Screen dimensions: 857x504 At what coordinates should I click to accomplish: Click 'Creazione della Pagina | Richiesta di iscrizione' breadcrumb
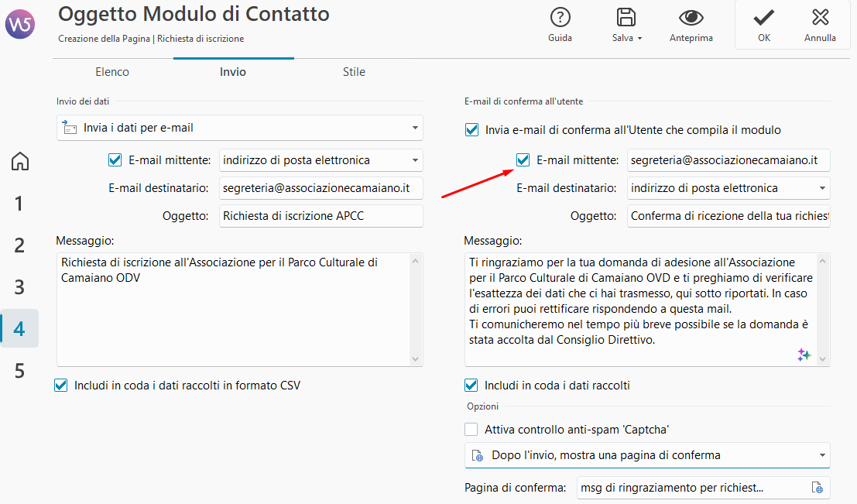(151, 39)
